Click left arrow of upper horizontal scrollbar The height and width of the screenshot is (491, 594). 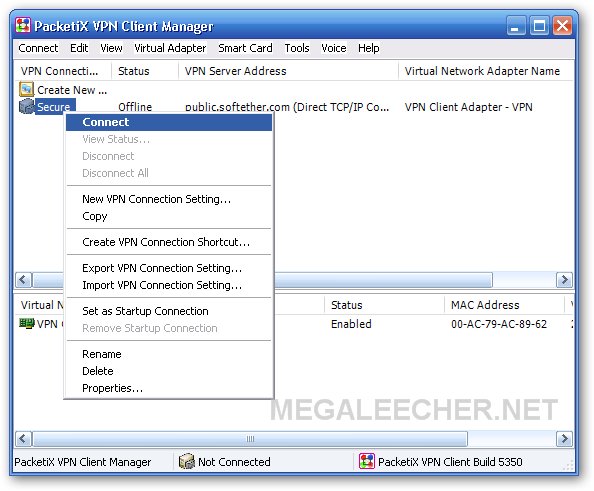click(x=23, y=280)
